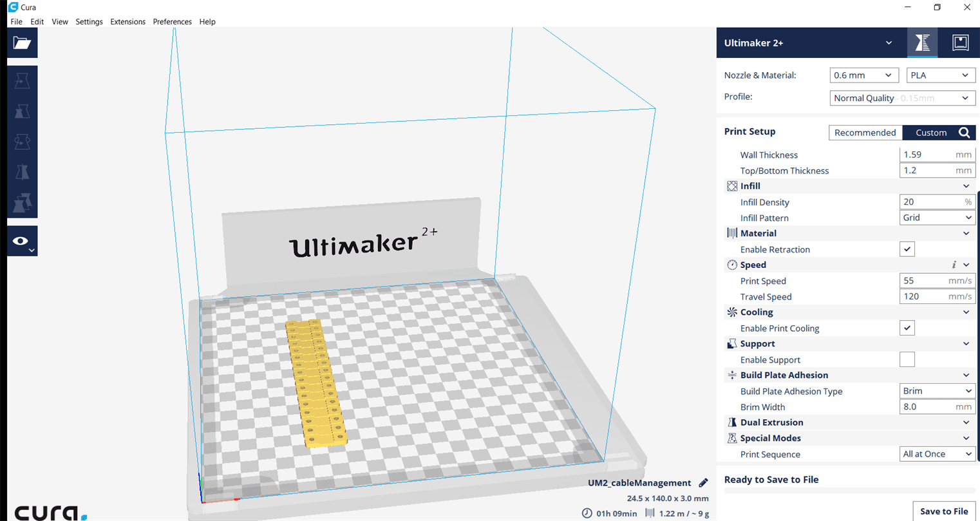Click the Cooling category fan icon
Viewport: 980px width, 521px height.
[732, 312]
